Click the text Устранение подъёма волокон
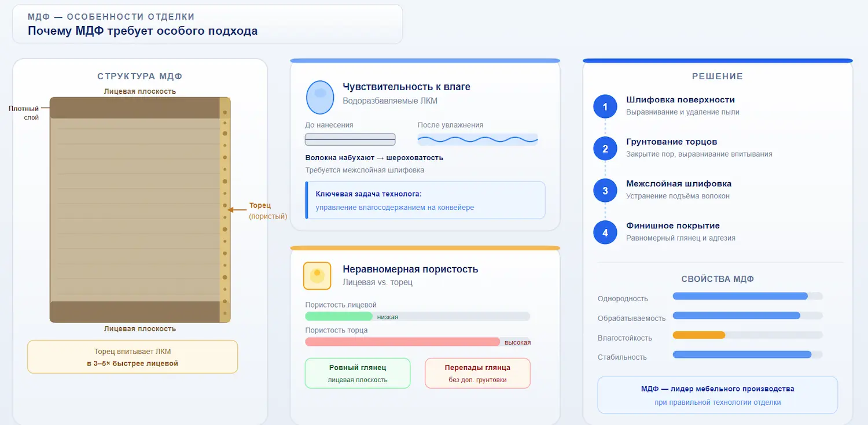868x425 pixels. tap(678, 196)
